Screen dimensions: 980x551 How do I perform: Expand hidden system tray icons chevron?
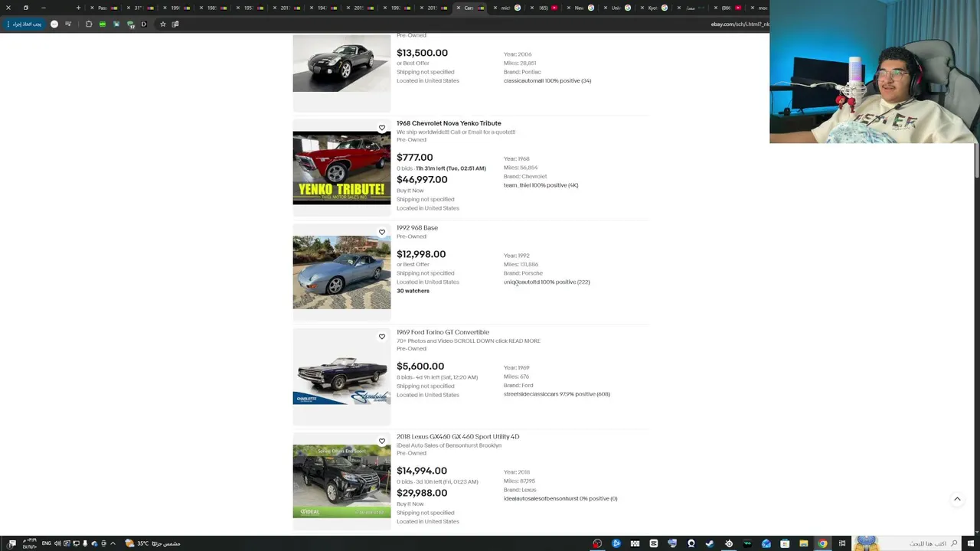pyautogui.click(x=113, y=543)
